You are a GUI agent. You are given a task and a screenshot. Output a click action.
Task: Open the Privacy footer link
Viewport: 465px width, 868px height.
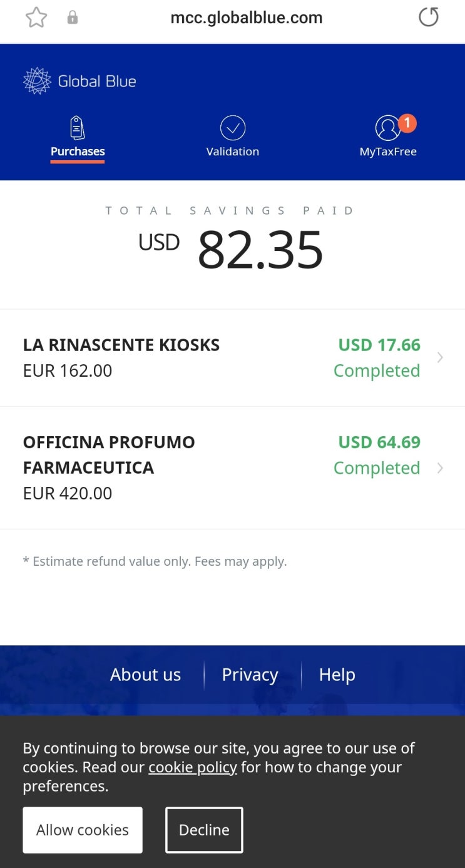pyautogui.click(x=250, y=675)
